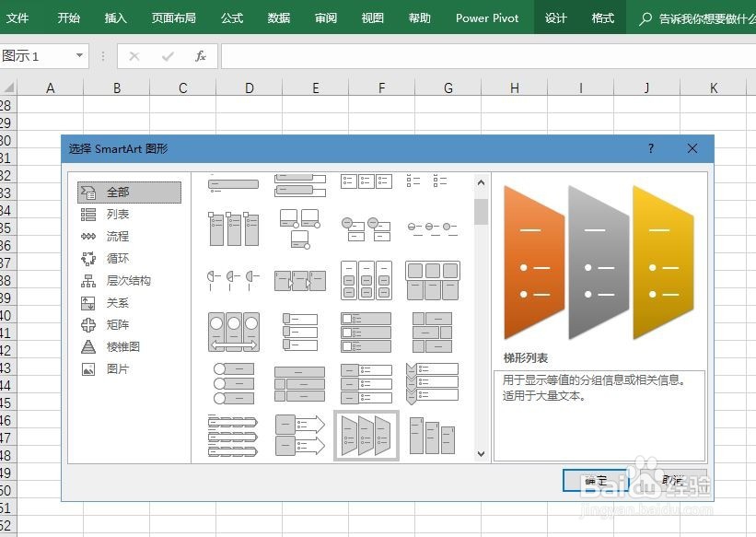Choose the stacked grey bars hierarchy layout
This screenshot has width=756, height=537.
pos(300,383)
